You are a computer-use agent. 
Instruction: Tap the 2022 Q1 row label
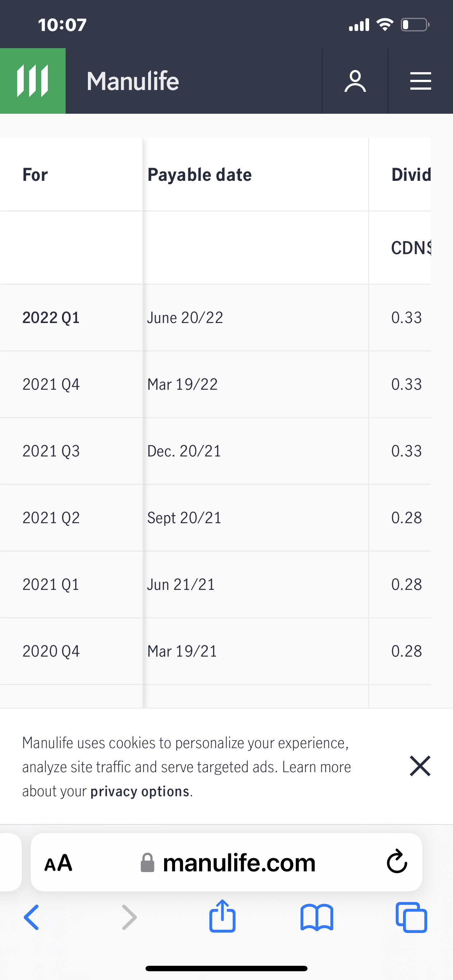(x=51, y=318)
